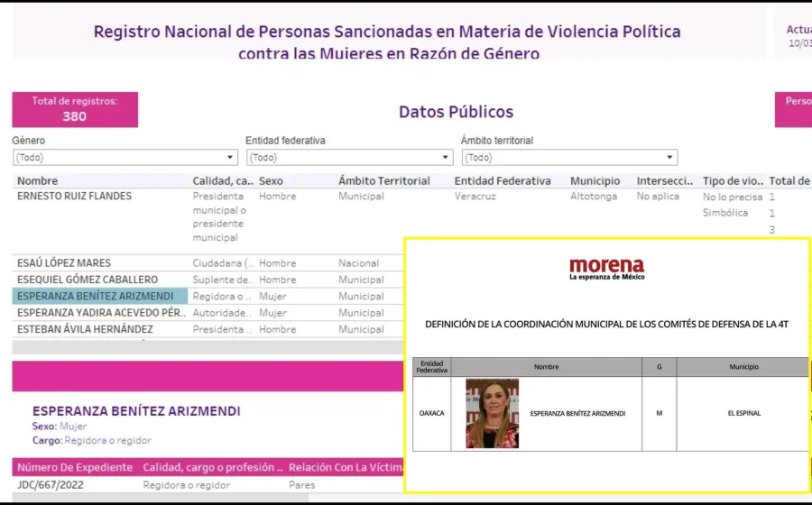Open the Entidad federativa filter dropdown
This screenshot has height=505, width=812.
349,157
